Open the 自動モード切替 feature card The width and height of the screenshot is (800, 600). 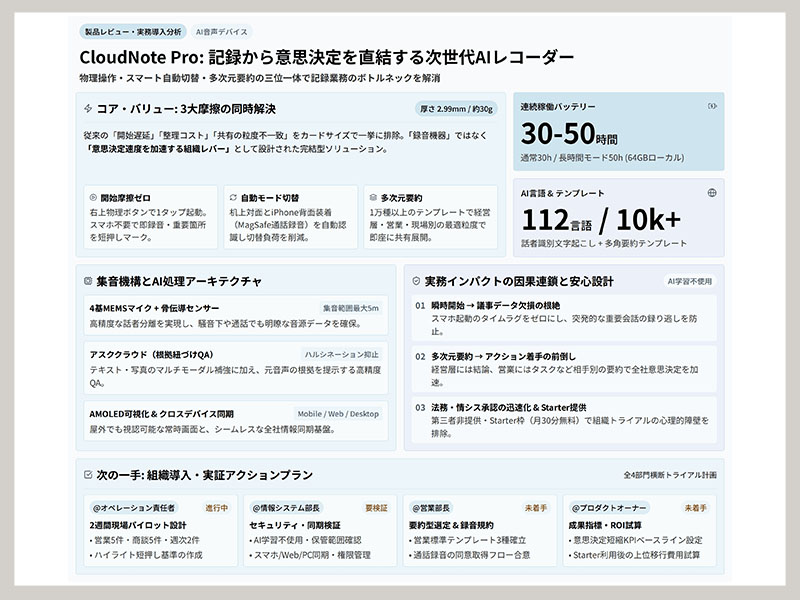(x=290, y=217)
